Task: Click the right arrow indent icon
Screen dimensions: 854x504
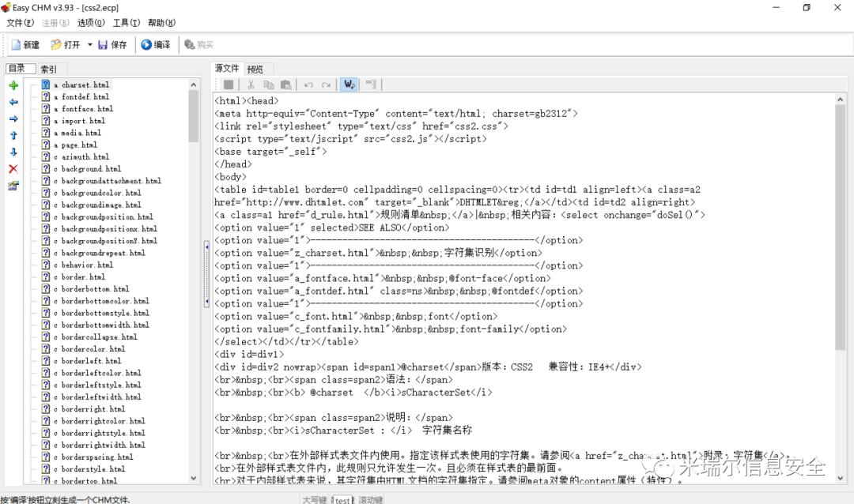Action: 13,118
